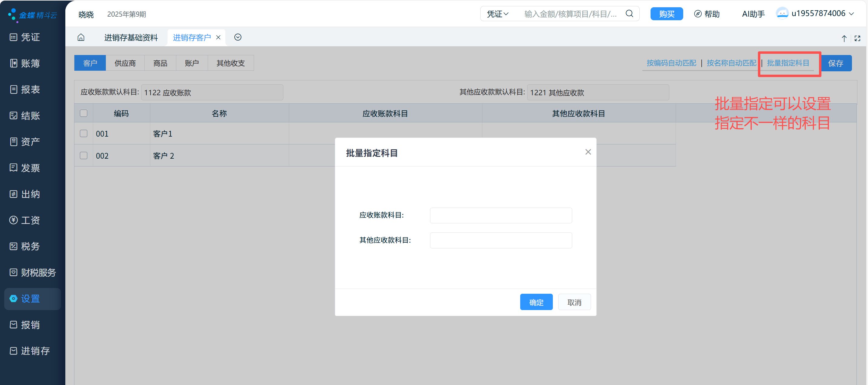The width and height of the screenshot is (868, 385).
Task: Click the home icon in the tab bar
Action: click(x=81, y=37)
